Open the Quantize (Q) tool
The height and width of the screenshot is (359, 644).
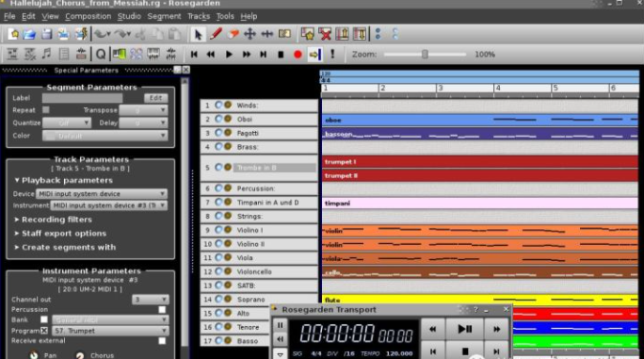pyautogui.click(x=101, y=55)
